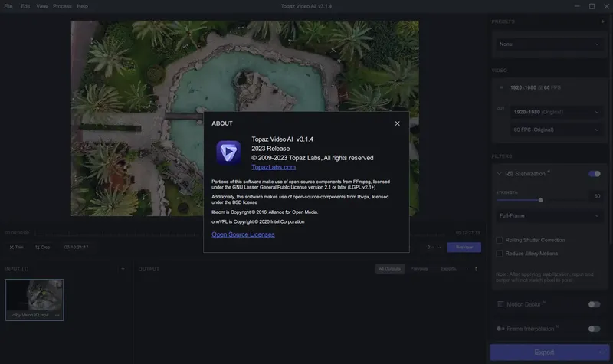
Task: Turn on the Motion Deblur toggle
Action: click(x=595, y=304)
